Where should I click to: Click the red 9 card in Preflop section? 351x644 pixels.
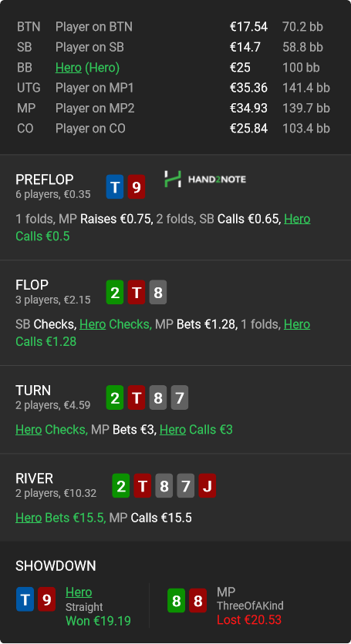pos(137,187)
